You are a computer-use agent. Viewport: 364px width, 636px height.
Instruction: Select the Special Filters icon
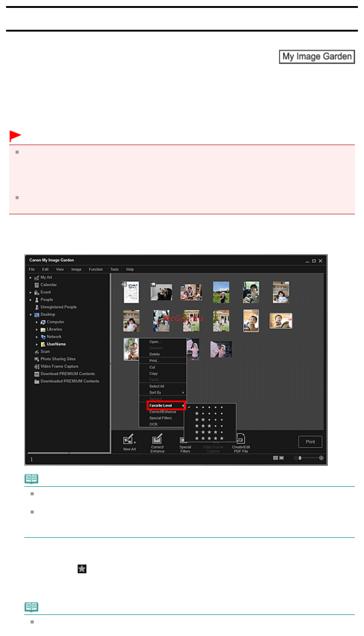[x=182, y=440]
